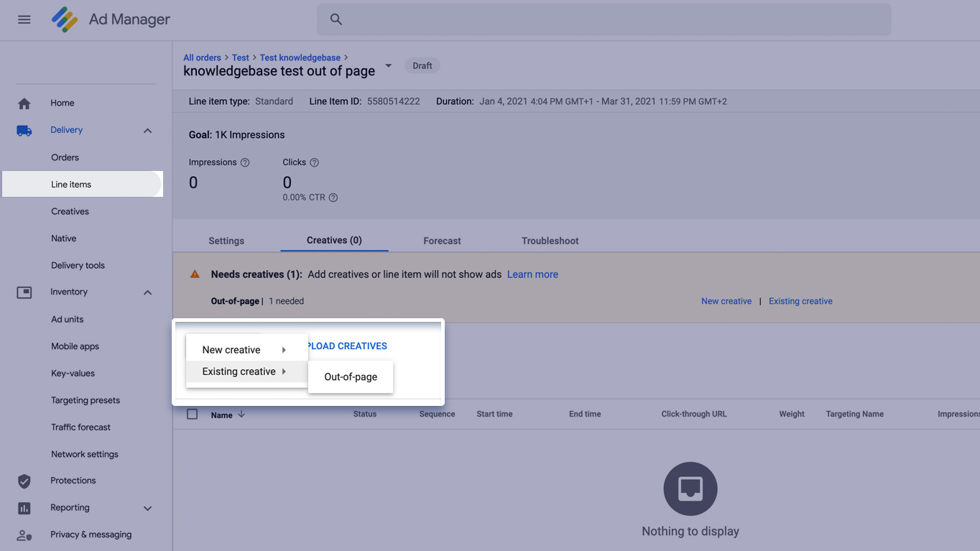Open line item name dropdown arrow

pyautogui.click(x=389, y=65)
